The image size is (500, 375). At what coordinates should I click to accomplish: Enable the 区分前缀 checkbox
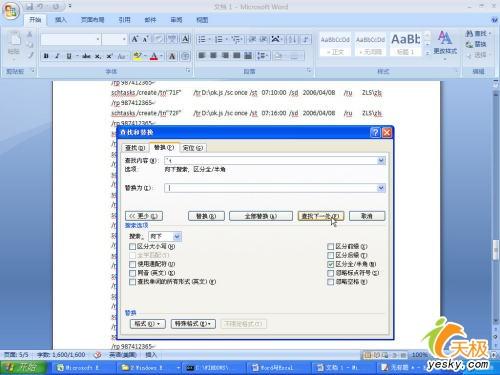(x=330, y=247)
